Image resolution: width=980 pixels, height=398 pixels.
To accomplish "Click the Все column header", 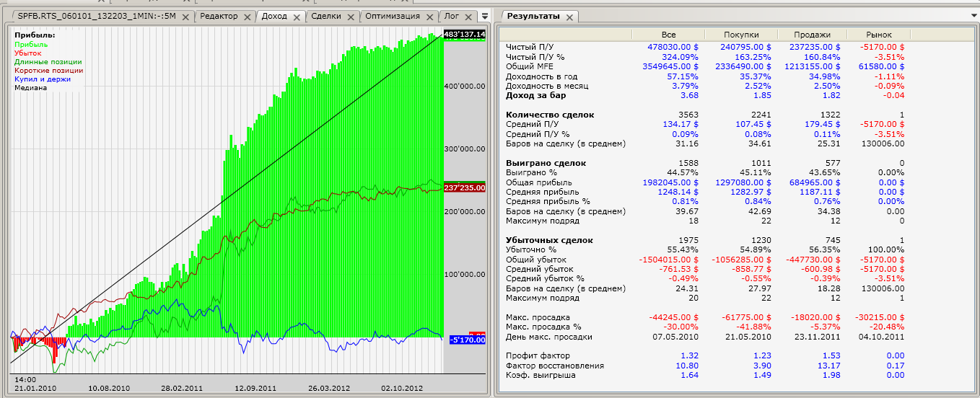I will (668, 35).
